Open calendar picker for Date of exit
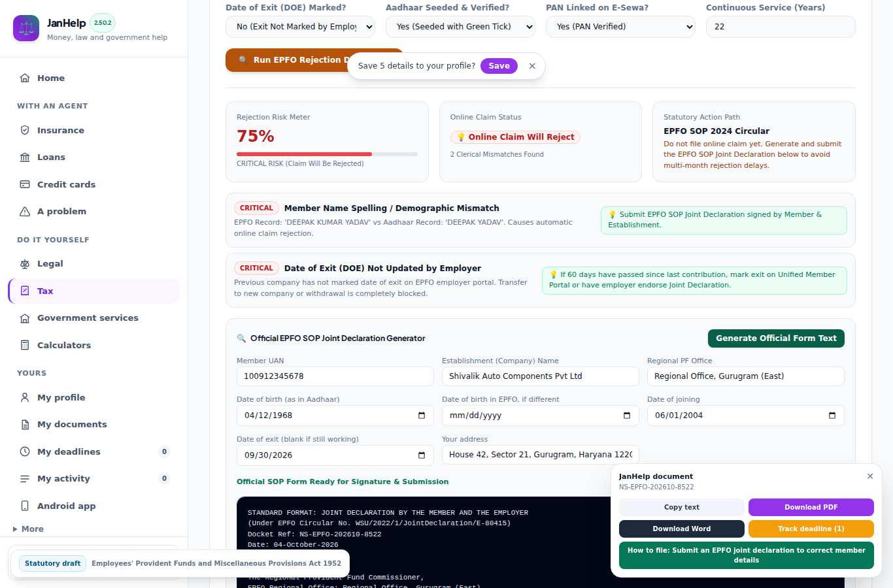Image resolution: width=893 pixels, height=588 pixels. pyautogui.click(x=421, y=455)
